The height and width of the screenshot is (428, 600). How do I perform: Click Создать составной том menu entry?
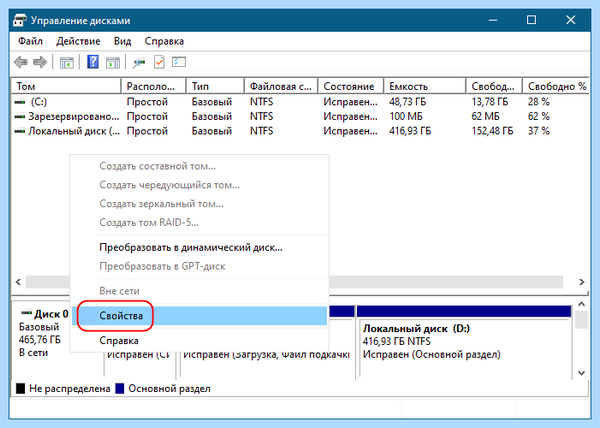pos(199,166)
